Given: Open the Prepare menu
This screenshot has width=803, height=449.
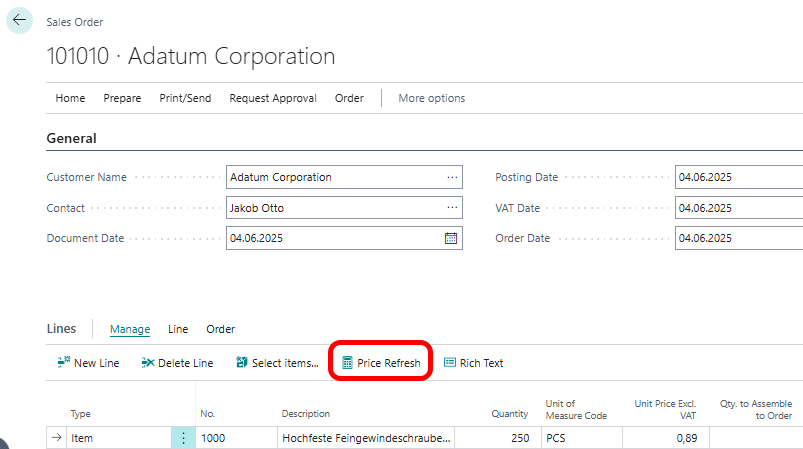Looking at the screenshot, I should click(122, 98).
